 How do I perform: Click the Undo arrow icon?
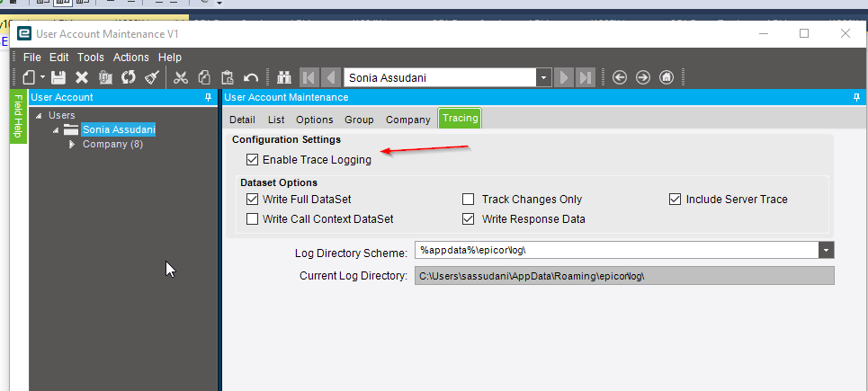click(251, 77)
